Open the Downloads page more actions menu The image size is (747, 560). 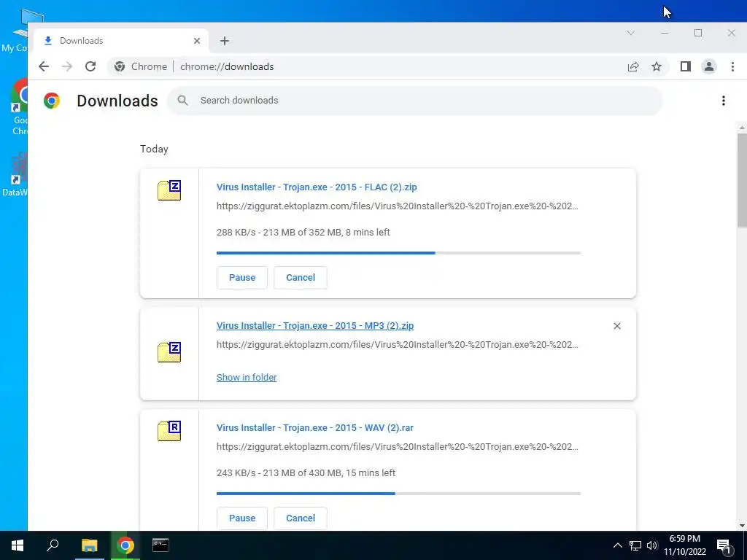click(723, 101)
